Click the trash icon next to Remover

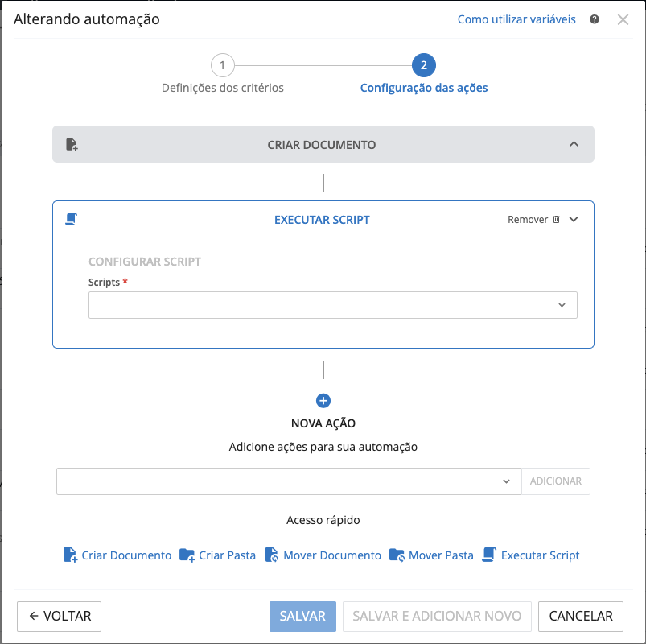coord(556,220)
